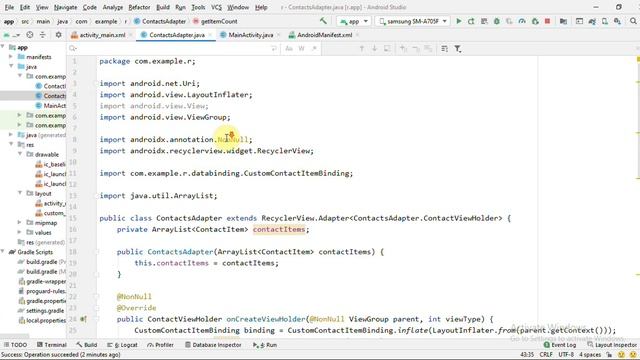The height and width of the screenshot is (360, 640).
Task: Click the Apply Changes and Restart Activity icon
Action: [471, 21]
